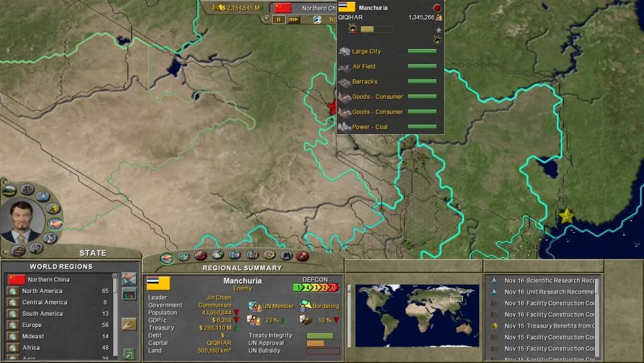Viewport: 644px width, 363px height.
Task: Select Northern China in World Regions
Action: click(59, 280)
